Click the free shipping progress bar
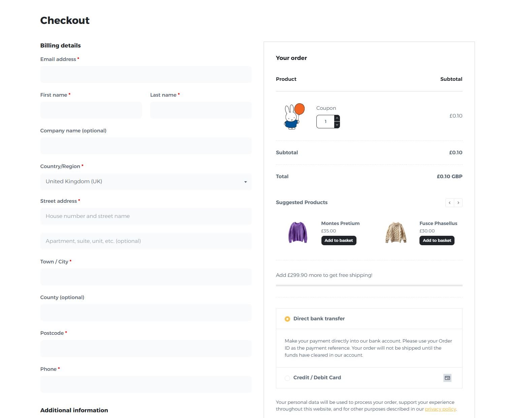The height and width of the screenshot is (418, 532). [x=369, y=285]
